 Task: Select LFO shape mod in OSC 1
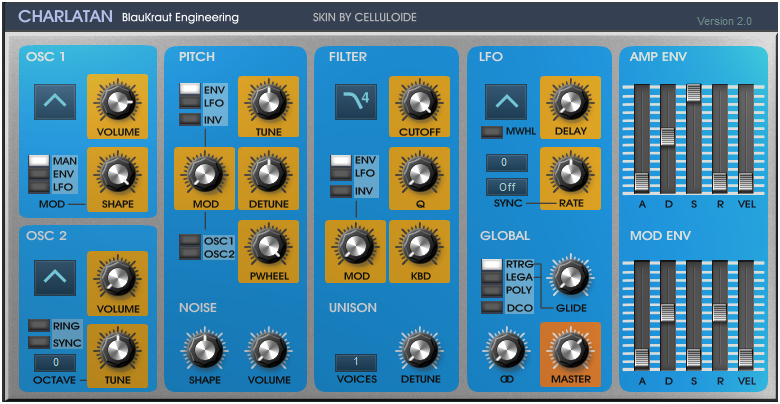pyautogui.click(x=39, y=187)
